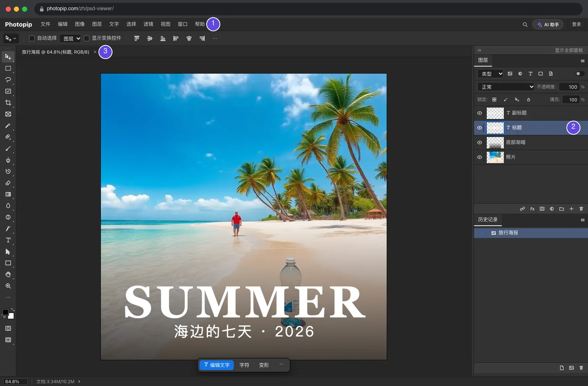Open the 滤镜 menu

(148, 24)
